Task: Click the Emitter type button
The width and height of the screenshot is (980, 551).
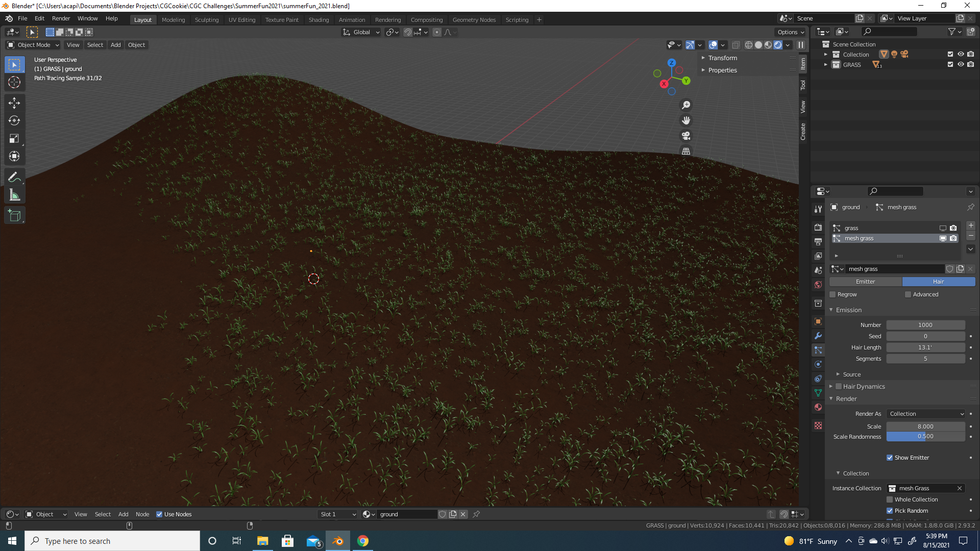Action: 865,282
